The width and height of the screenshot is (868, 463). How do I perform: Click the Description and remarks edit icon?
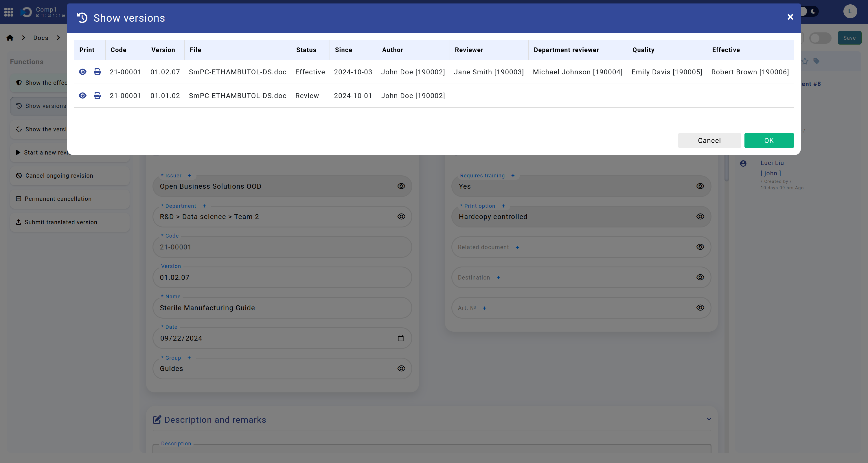[157, 420]
